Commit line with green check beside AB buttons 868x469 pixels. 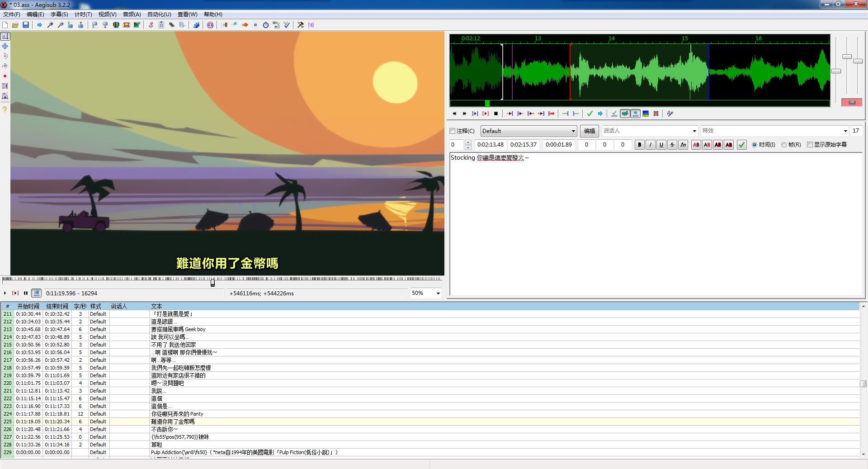point(742,145)
